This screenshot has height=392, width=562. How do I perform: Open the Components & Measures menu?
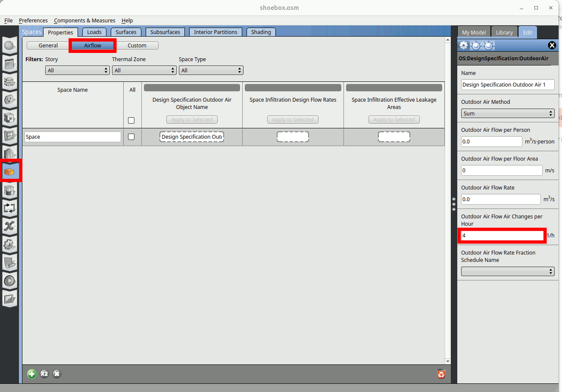pos(84,21)
